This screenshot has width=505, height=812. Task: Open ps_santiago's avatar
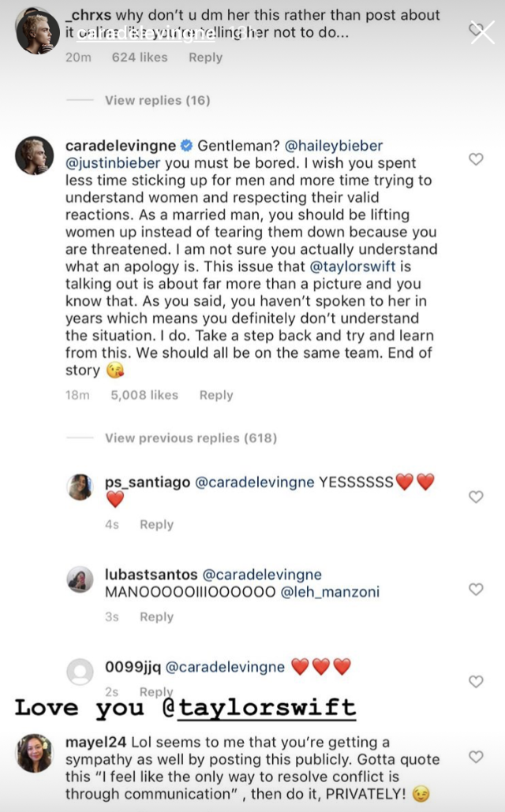click(x=80, y=487)
